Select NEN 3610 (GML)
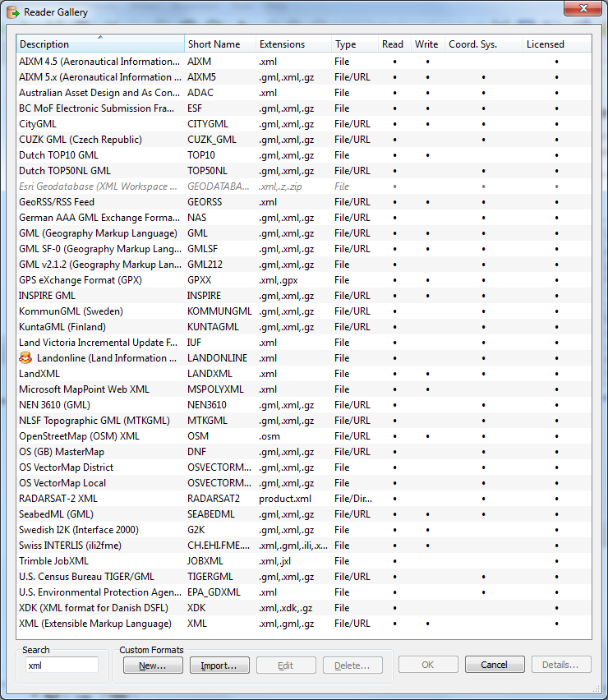 pos(303,405)
